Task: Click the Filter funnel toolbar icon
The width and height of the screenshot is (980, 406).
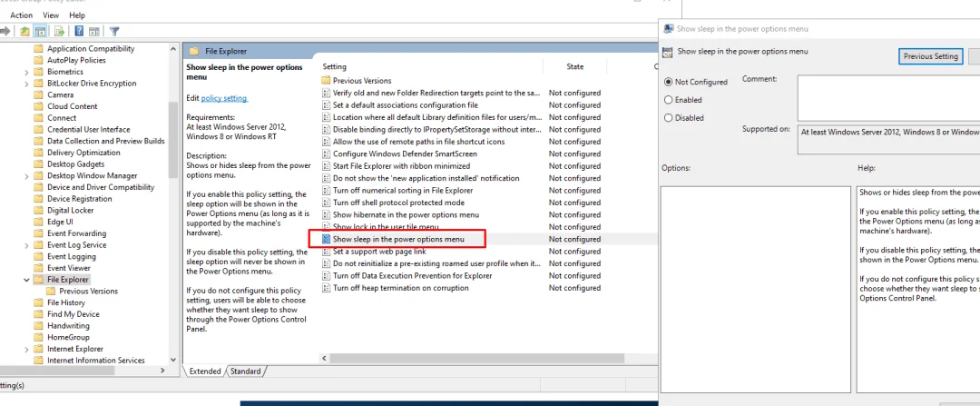Action: (x=114, y=31)
